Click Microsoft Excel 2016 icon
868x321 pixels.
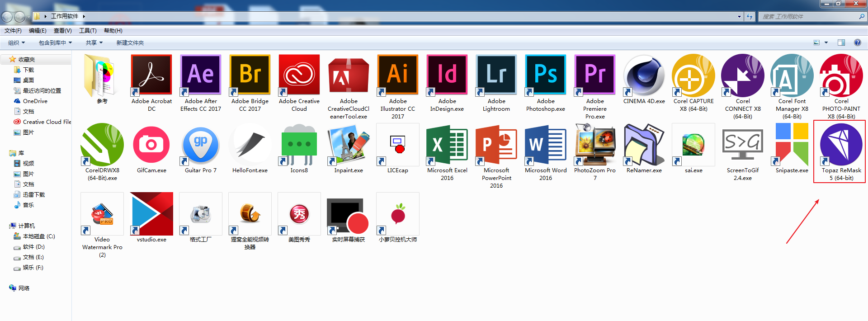tap(447, 144)
